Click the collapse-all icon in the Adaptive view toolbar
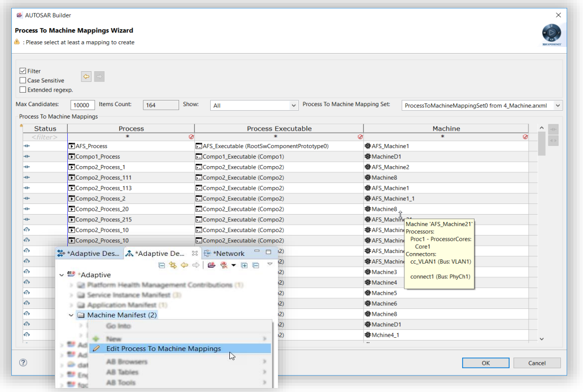Image resolution: width=583 pixels, height=392 pixels. (x=162, y=265)
